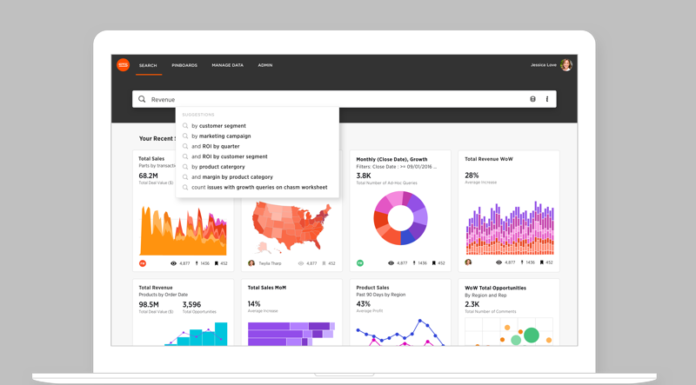Click the orange author badge on Total Sales card
This screenshot has width=696, height=385.
pyautogui.click(x=142, y=263)
